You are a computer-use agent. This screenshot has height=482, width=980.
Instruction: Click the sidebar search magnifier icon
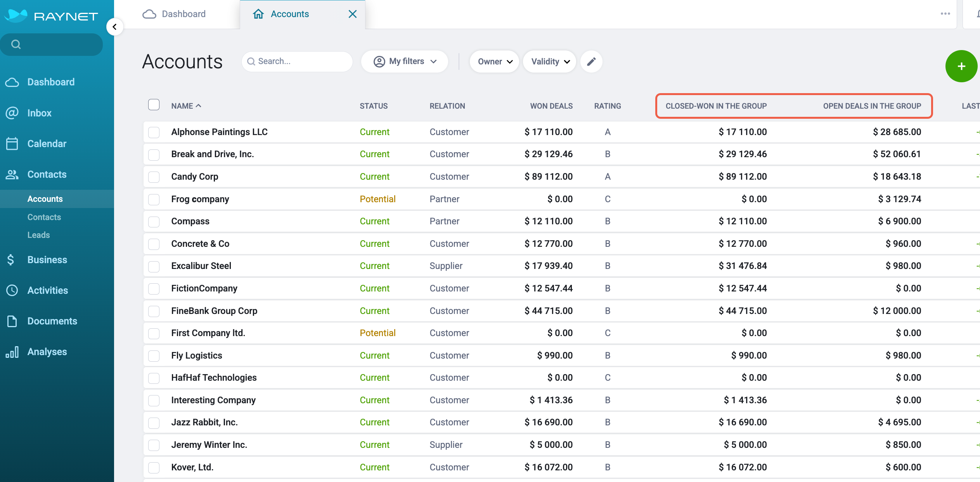tap(16, 44)
